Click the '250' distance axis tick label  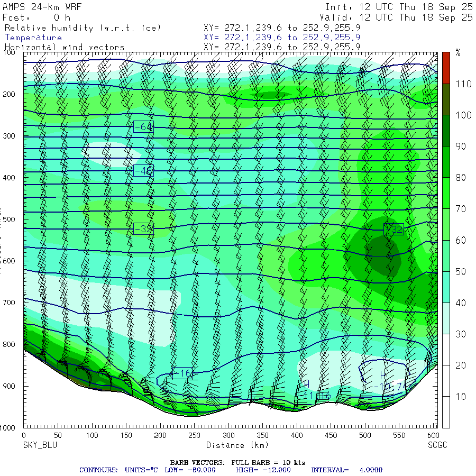pyautogui.click(x=194, y=435)
